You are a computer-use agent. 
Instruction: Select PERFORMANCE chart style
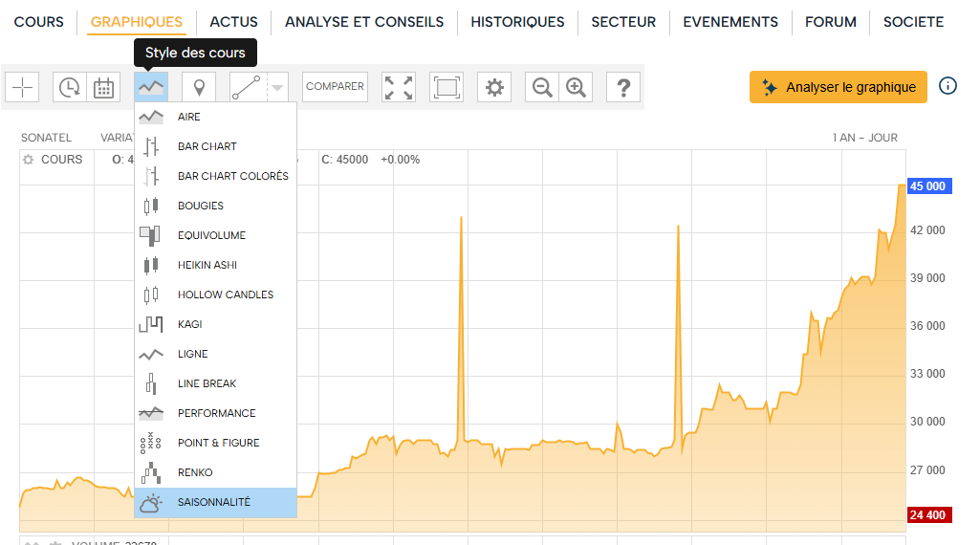click(216, 413)
